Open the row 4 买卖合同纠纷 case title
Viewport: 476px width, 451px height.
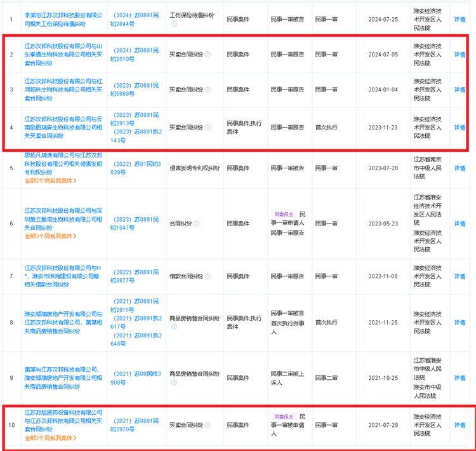63,127
